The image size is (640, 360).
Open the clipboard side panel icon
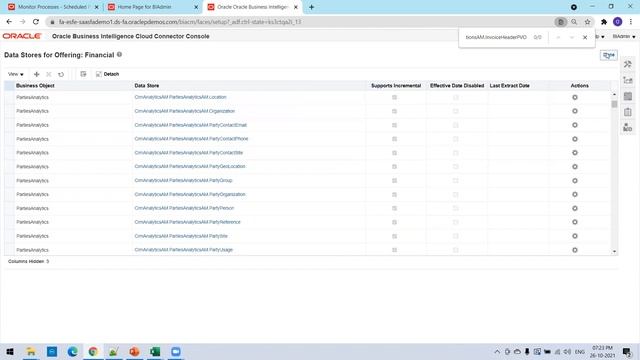[x=628, y=112]
